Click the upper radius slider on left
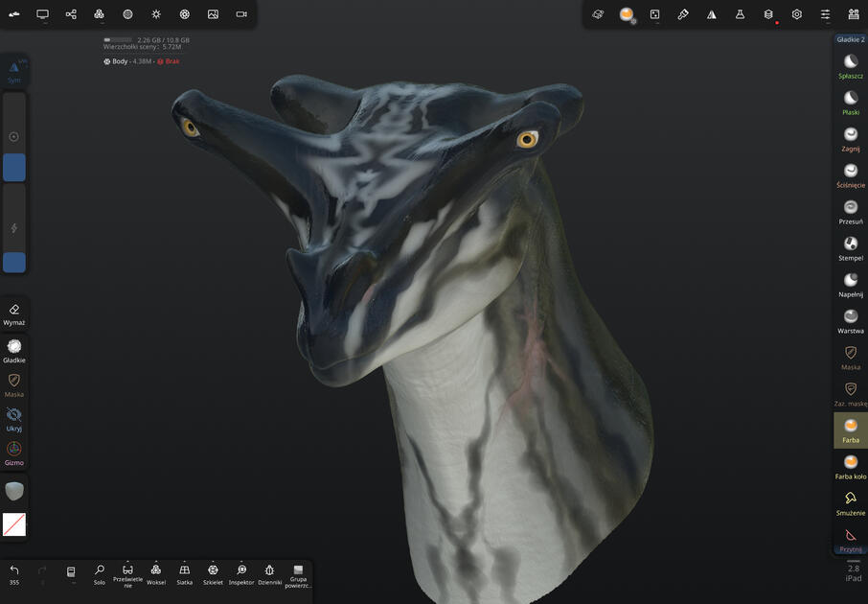This screenshot has height=604, width=868. pos(14,137)
